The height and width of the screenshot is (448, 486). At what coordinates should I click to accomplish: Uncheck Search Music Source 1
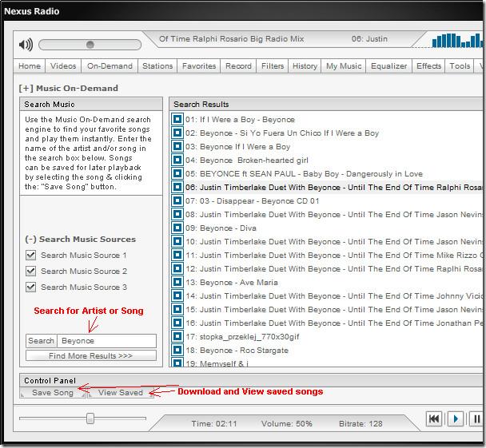coord(30,255)
